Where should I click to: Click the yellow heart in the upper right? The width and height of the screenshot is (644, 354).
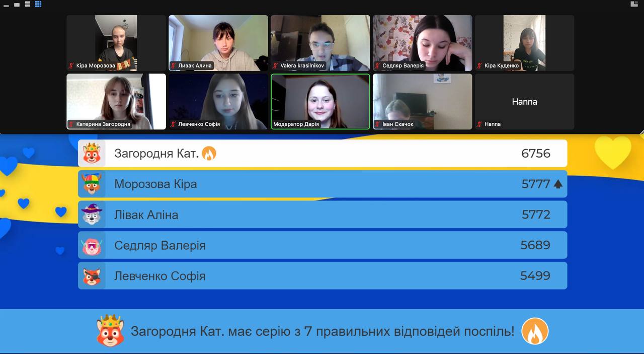tap(612, 152)
